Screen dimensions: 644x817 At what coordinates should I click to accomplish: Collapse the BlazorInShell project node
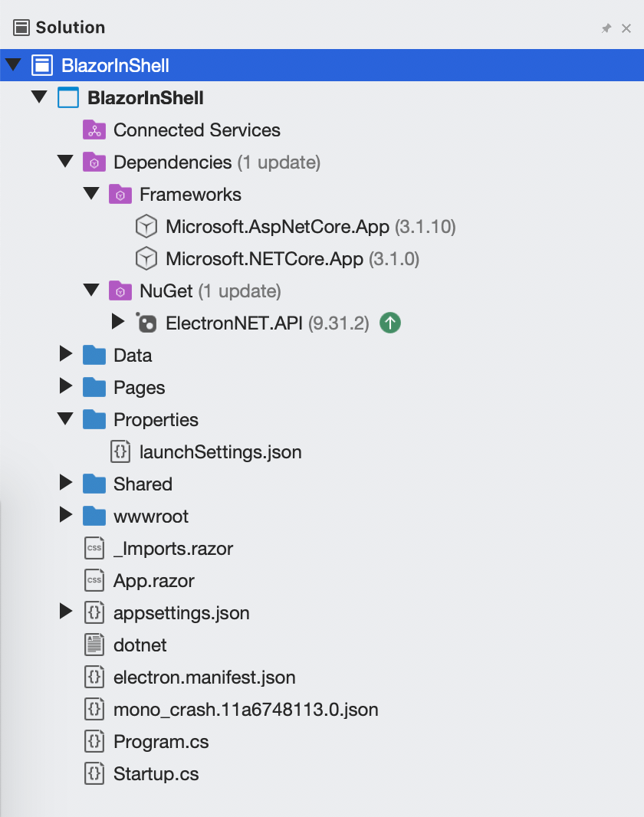tap(39, 97)
